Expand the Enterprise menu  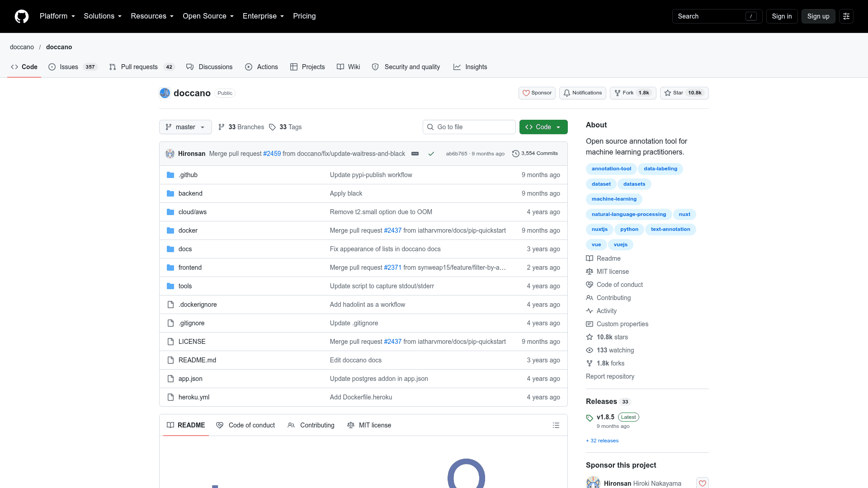coord(264,16)
